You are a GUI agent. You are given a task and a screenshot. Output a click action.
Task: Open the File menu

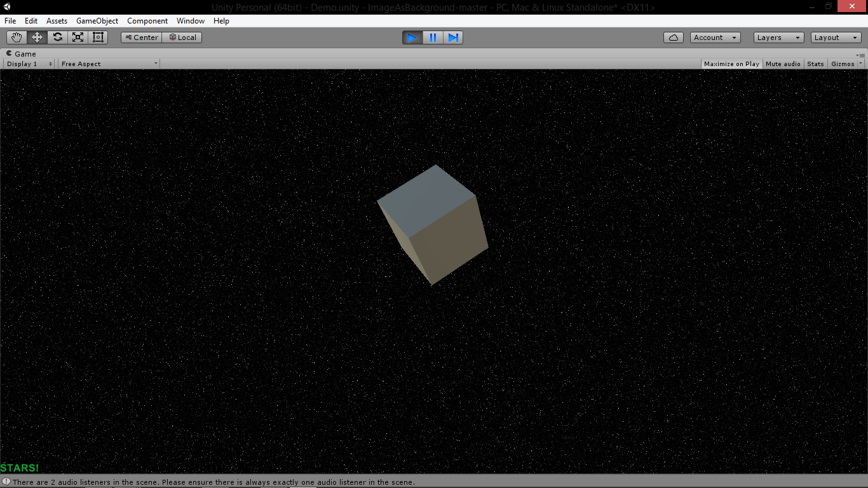pos(10,21)
